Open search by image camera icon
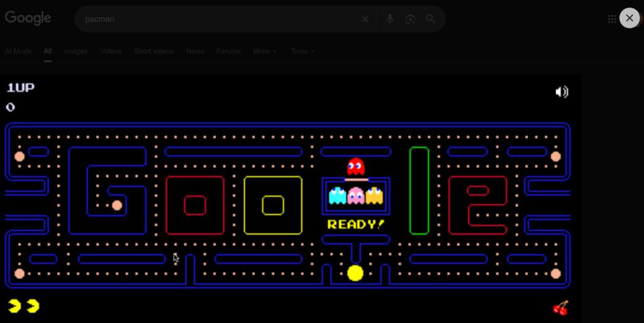 [x=410, y=19]
